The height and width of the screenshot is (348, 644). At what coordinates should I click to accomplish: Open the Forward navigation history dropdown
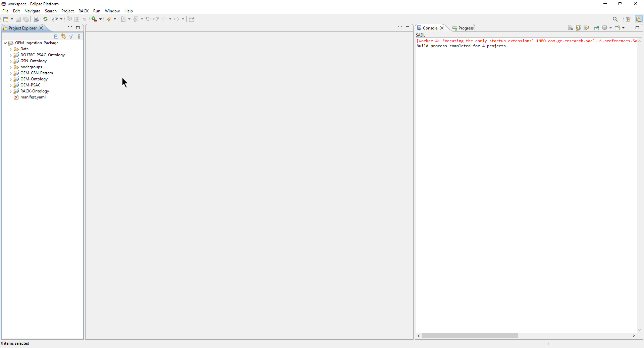(x=183, y=19)
